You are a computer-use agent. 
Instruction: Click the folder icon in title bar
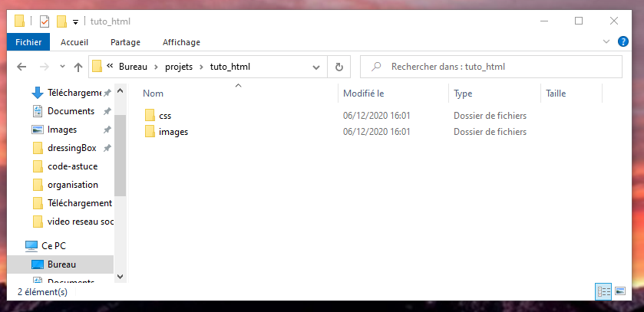click(19, 21)
